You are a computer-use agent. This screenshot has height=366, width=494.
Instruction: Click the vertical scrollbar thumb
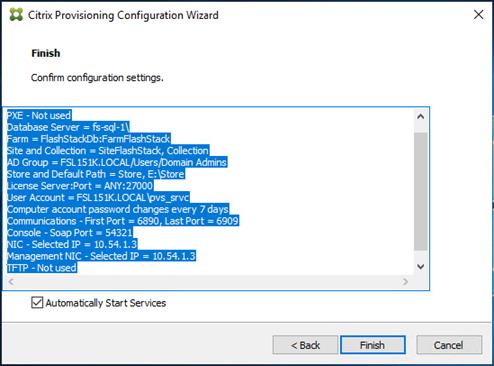(x=421, y=191)
